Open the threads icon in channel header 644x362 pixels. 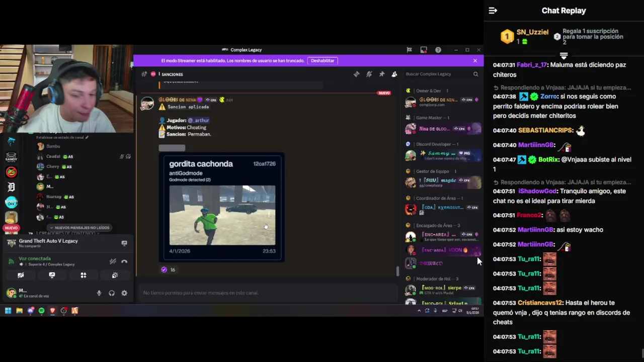356,74
